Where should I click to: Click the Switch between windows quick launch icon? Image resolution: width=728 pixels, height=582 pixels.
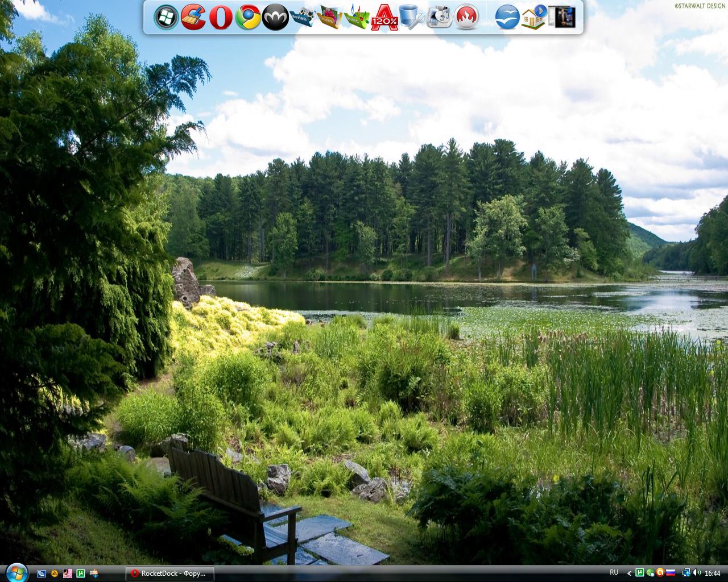42,573
